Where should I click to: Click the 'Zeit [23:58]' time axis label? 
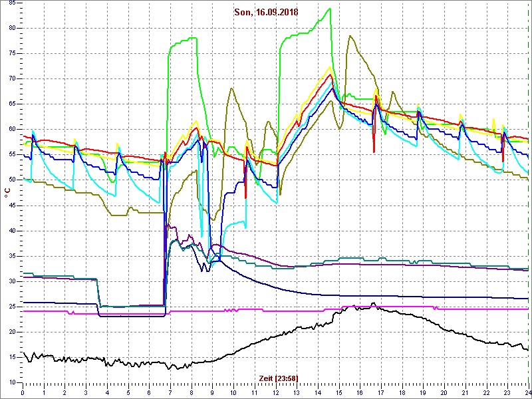pos(279,378)
